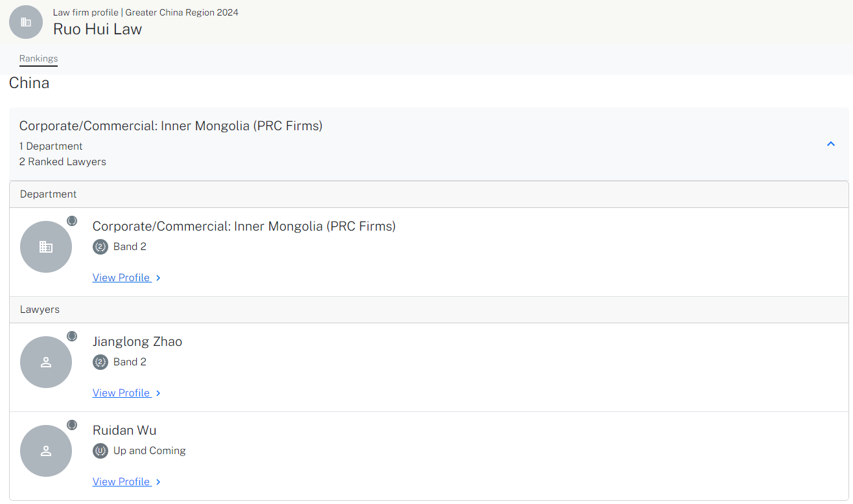853x504 pixels.
Task: Open Jianglong Zhao's View Profile link
Action: coord(122,393)
